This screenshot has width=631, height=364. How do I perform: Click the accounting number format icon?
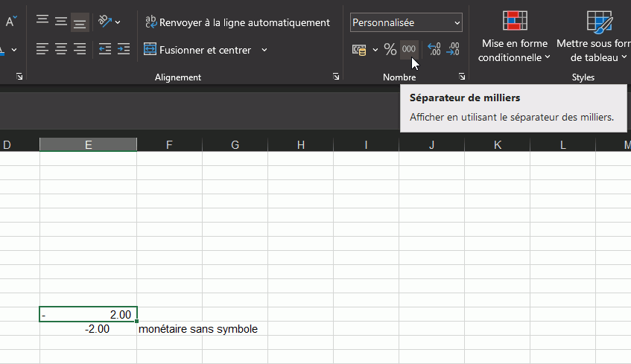(360, 50)
